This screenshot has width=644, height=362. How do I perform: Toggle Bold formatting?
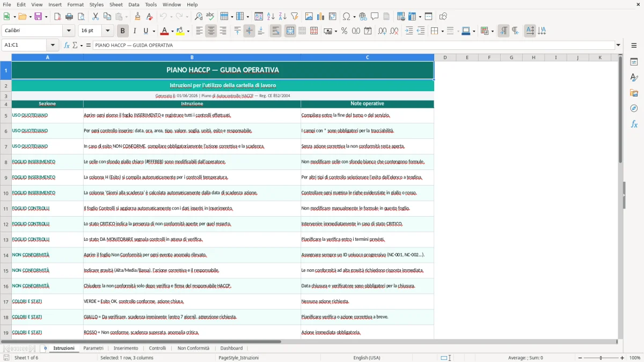[x=122, y=31]
